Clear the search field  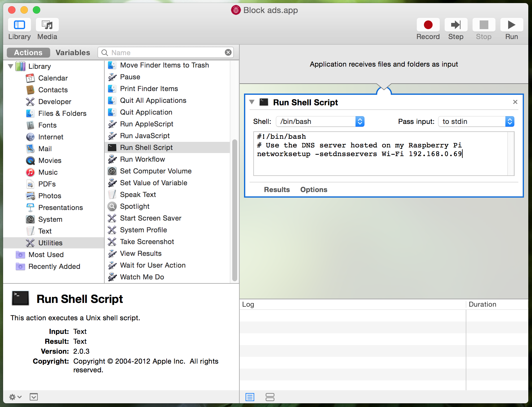click(x=228, y=53)
